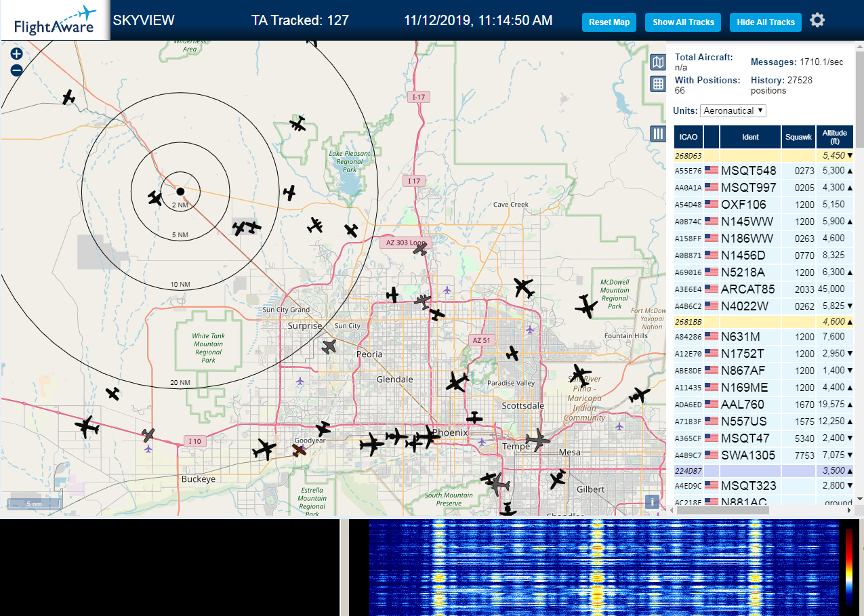The height and width of the screenshot is (616, 864).
Task: Zoom out the map with minus button
Action: (x=17, y=70)
